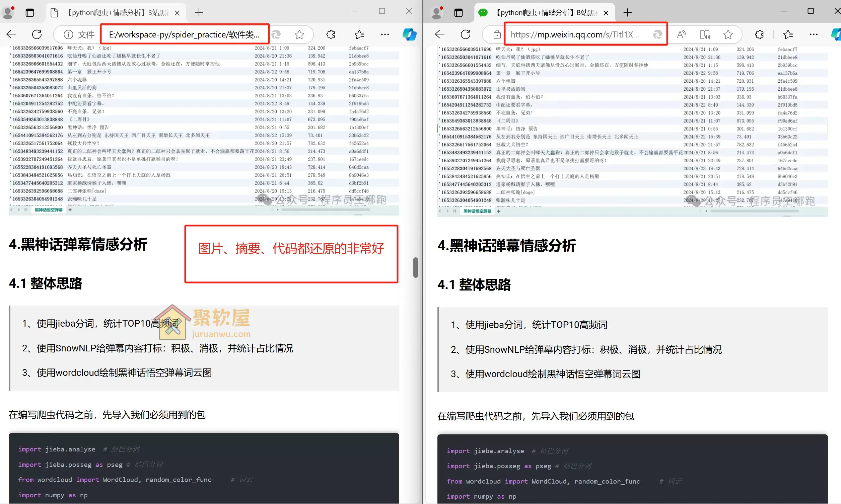Click the file icon on the left tab

54,13
